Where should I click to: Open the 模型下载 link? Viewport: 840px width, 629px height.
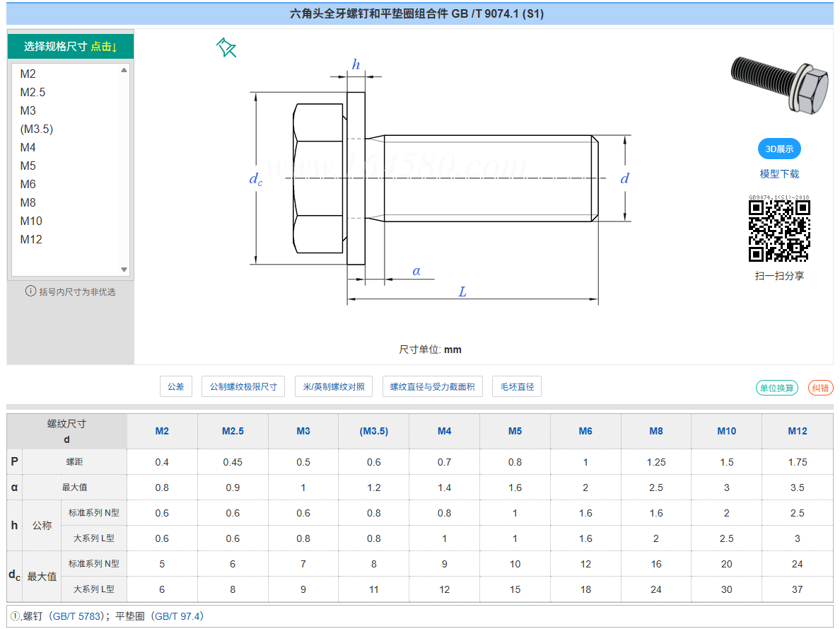tap(779, 174)
